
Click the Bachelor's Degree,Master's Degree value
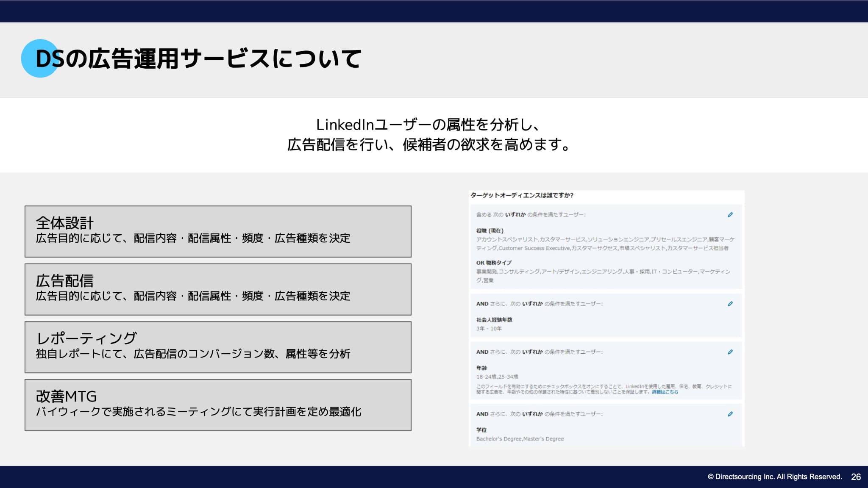click(520, 439)
